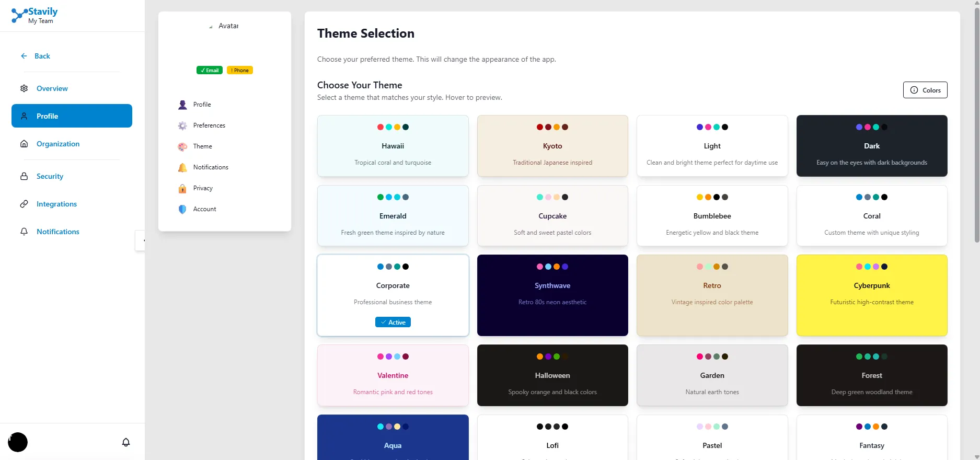The image size is (980, 460).
Task: Click the pink color dot on Valentine theme
Action: (379, 357)
